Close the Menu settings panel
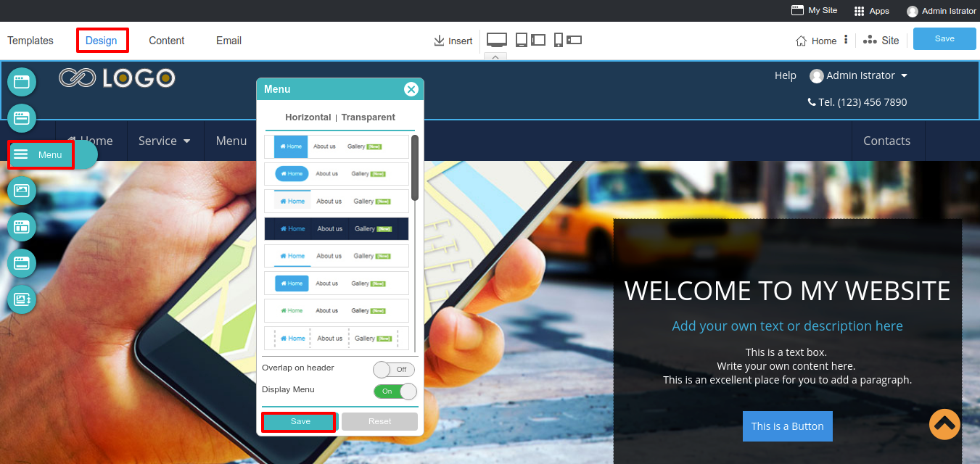The image size is (980, 464). 411,89
